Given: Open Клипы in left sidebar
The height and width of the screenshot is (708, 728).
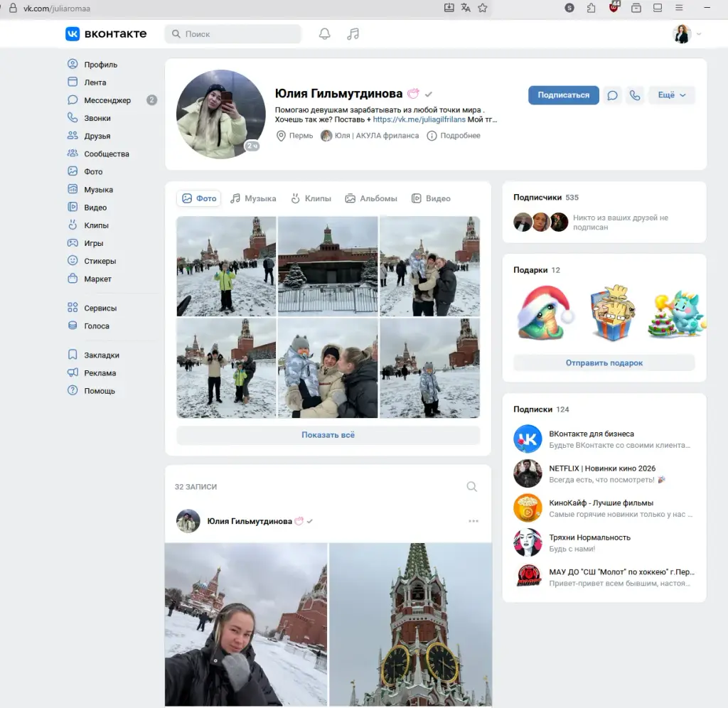Looking at the screenshot, I should (x=88, y=225).
